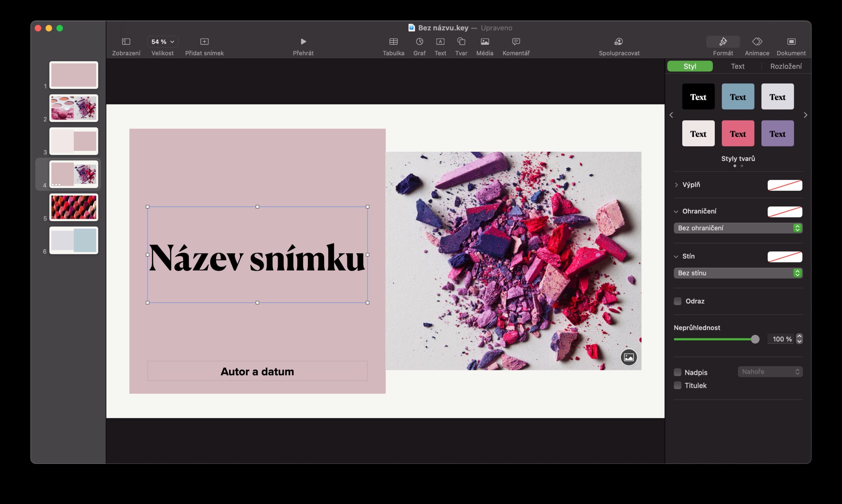842x504 pixels.
Task: Enable the Nadpis title checkbox
Action: pos(678,372)
